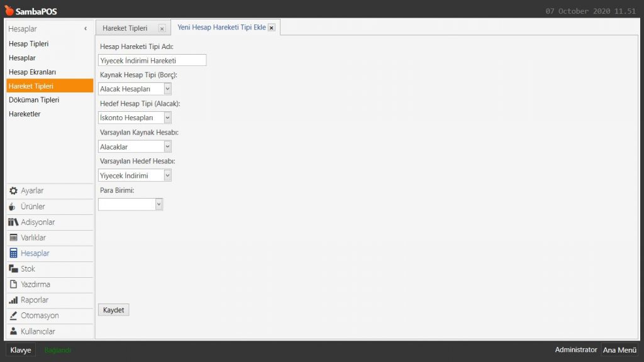Select the Adisyonlar books icon
Viewport: 644px width, 362px height.
[x=13, y=222]
